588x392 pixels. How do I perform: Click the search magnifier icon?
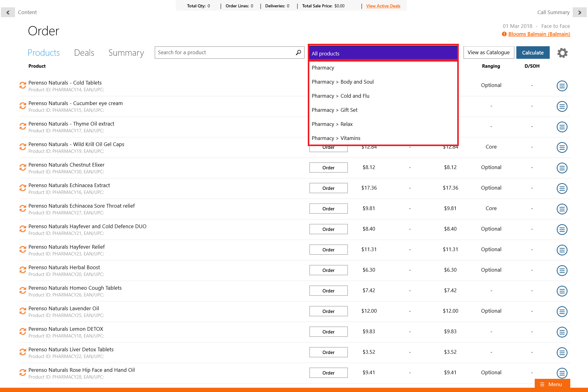pyautogui.click(x=298, y=52)
